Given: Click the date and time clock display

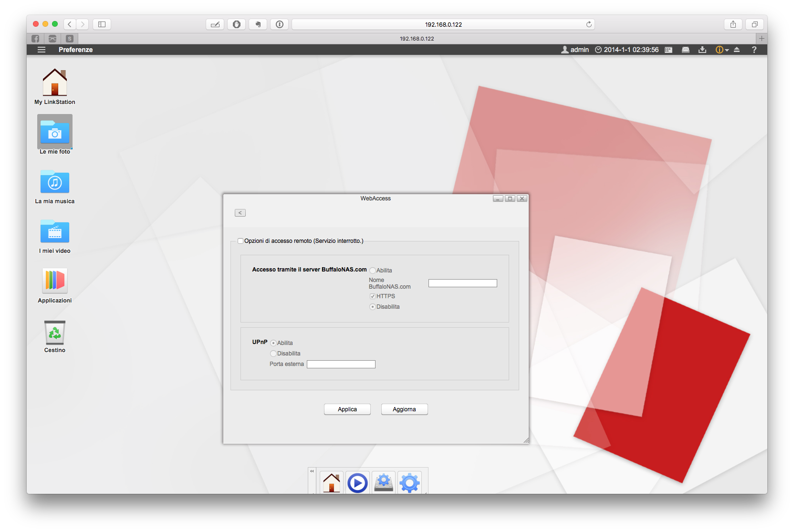Looking at the screenshot, I should click(627, 50).
